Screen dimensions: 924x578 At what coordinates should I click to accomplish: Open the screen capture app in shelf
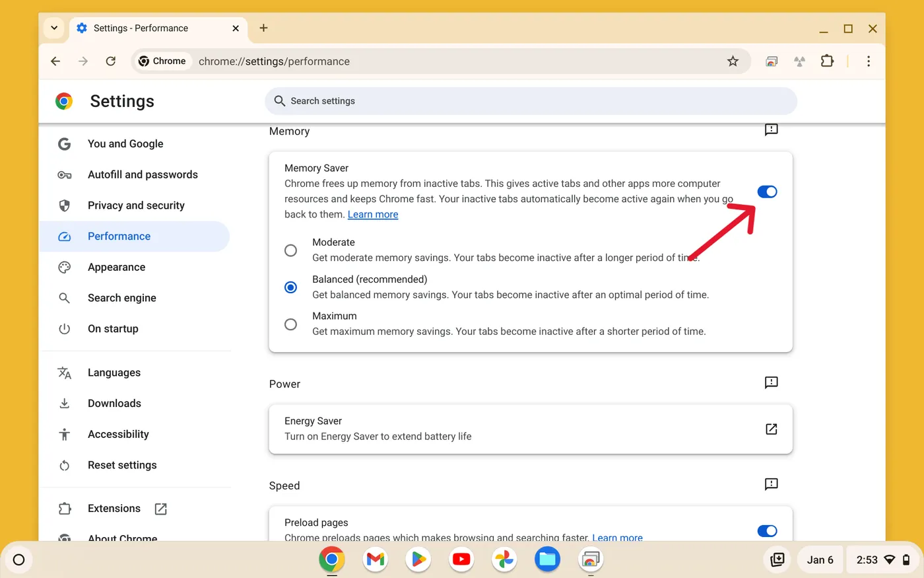click(591, 560)
